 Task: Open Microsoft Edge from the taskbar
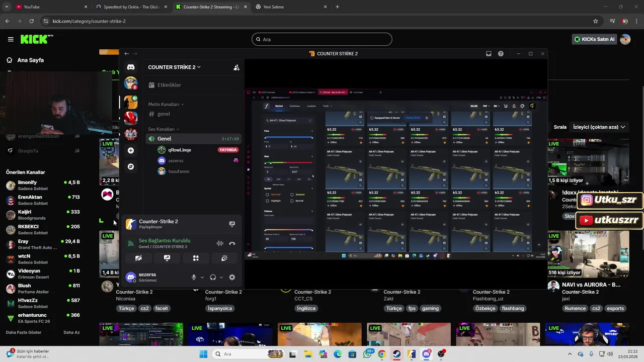338,354
